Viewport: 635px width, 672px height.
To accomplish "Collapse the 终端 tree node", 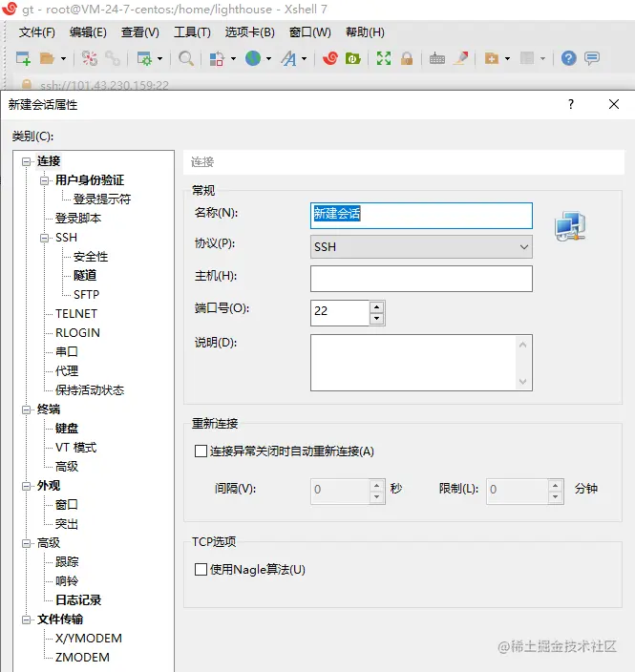I will click(26, 409).
